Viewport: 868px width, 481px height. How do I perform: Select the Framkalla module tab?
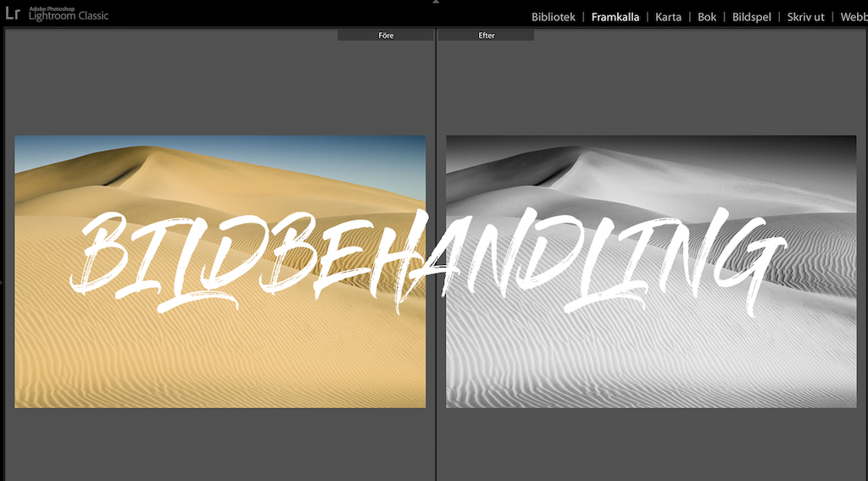click(615, 17)
